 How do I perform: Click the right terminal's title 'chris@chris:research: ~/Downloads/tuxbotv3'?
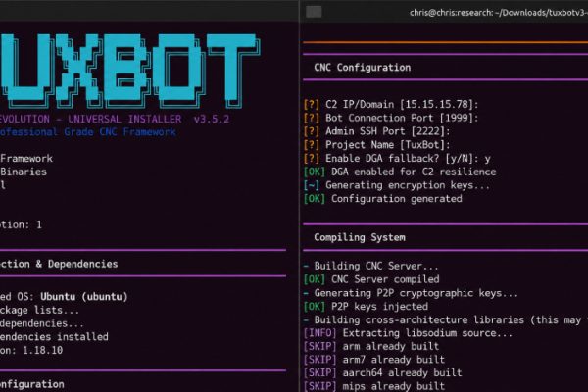pos(499,13)
